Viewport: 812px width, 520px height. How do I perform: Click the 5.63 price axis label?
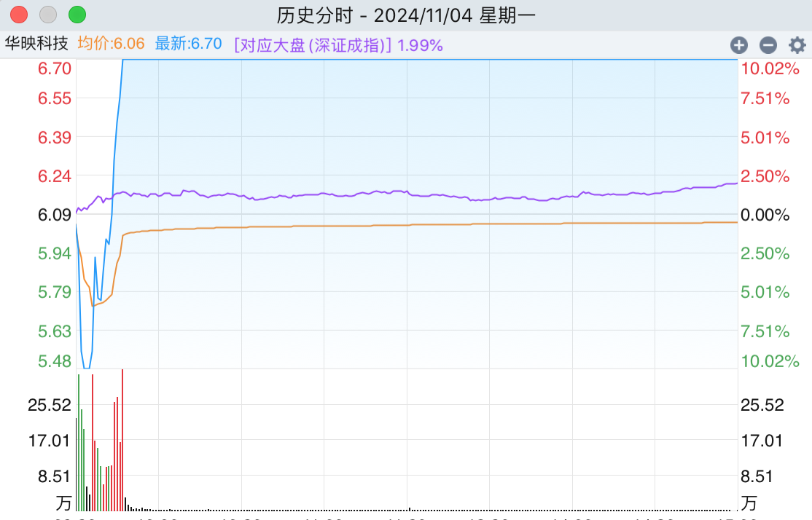[x=55, y=331]
